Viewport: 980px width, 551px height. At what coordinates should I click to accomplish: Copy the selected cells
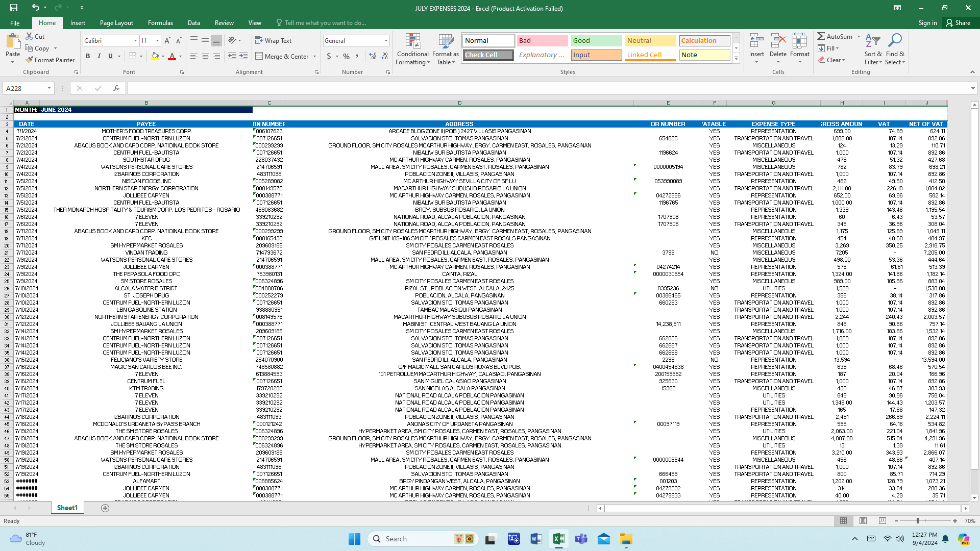click(x=38, y=48)
